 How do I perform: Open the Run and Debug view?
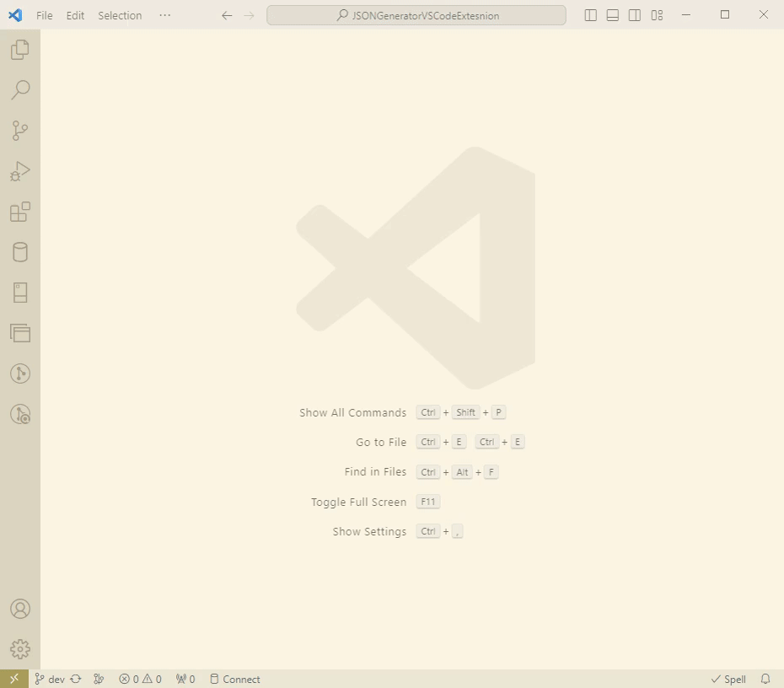point(20,171)
